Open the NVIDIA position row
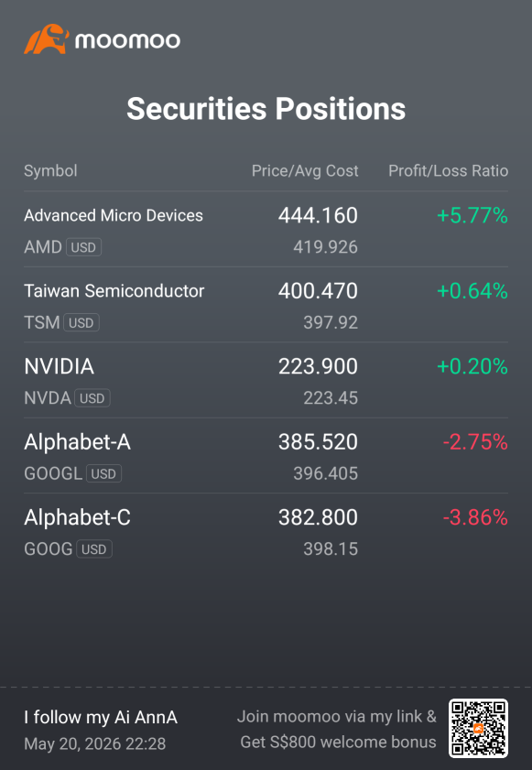Screen dimensions: 532x770 pos(266,380)
